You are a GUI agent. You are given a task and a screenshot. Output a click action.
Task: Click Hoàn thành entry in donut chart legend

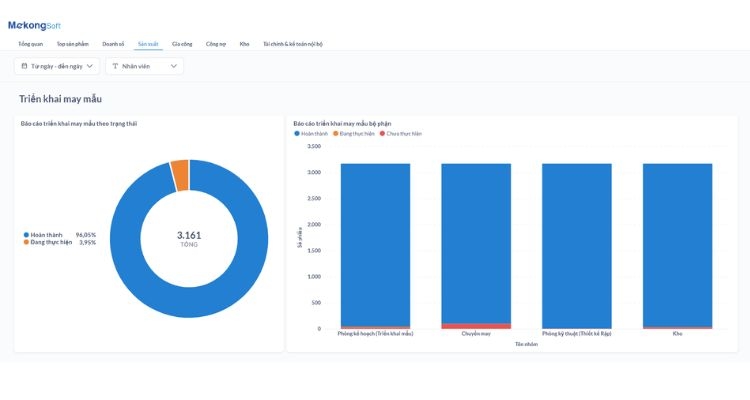(x=47, y=235)
